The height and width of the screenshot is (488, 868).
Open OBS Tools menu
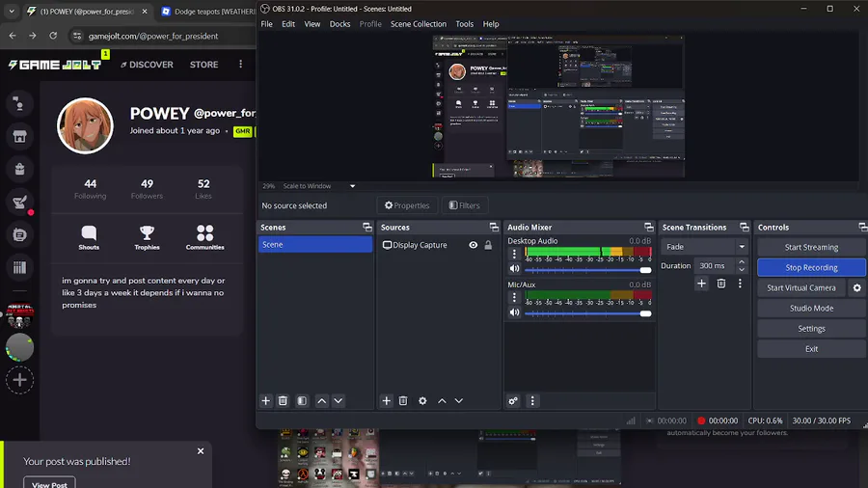point(465,24)
